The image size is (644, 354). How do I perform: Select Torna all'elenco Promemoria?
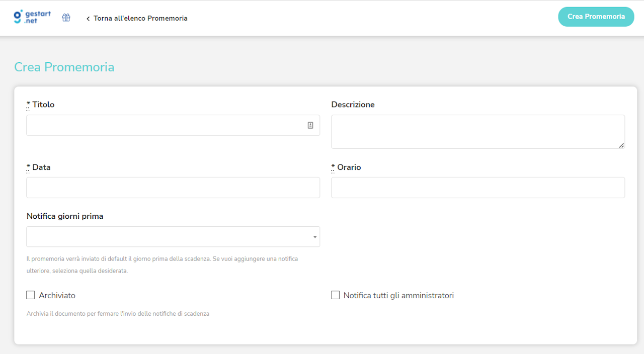141,18
